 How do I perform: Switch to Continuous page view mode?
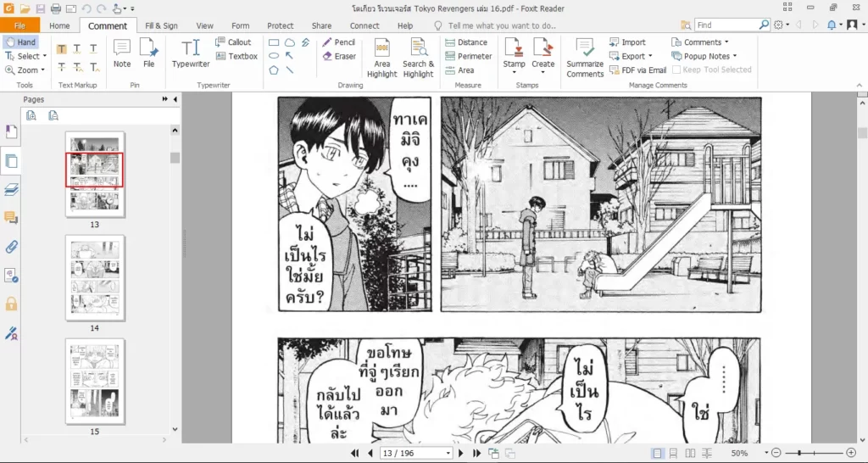click(x=673, y=453)
